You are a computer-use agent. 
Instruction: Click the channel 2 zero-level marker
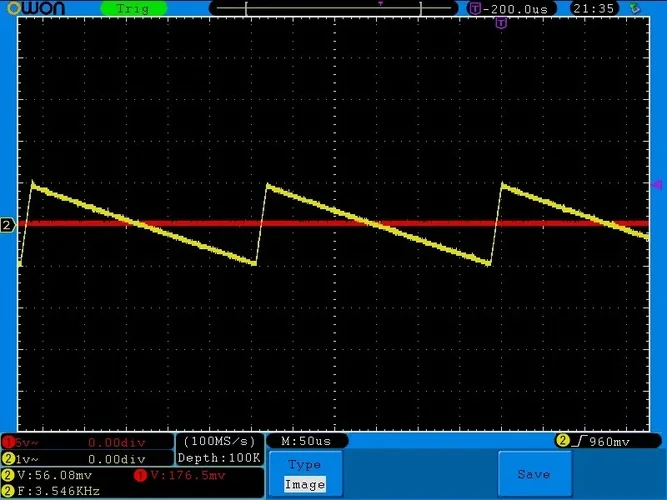point(8,225)
